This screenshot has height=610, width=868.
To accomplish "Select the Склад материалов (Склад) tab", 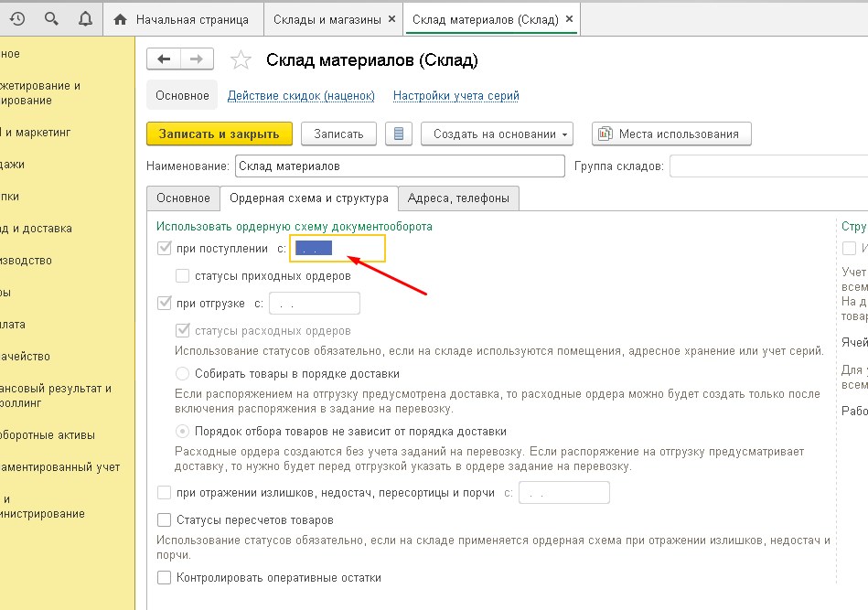I will 485,20.
